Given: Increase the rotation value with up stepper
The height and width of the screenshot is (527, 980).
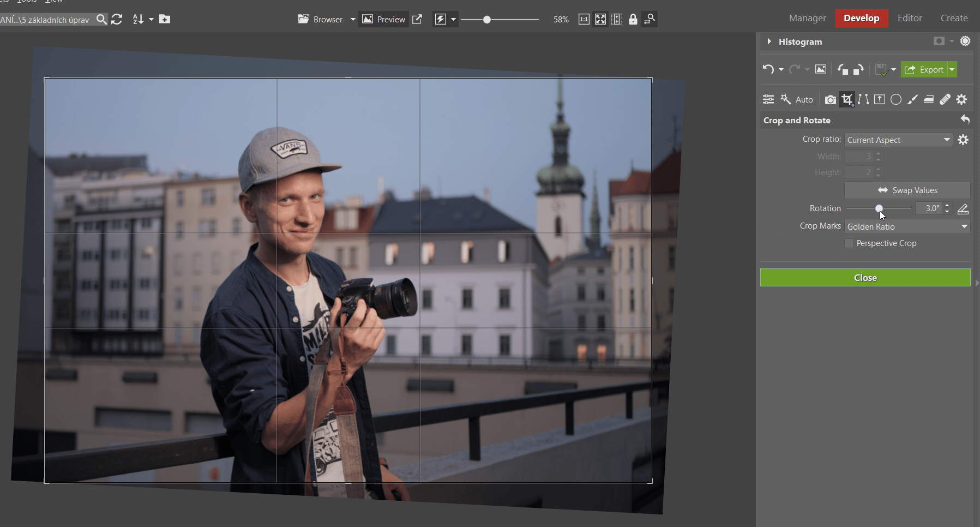Looking at the screenshot, I should tap(947, 206).
